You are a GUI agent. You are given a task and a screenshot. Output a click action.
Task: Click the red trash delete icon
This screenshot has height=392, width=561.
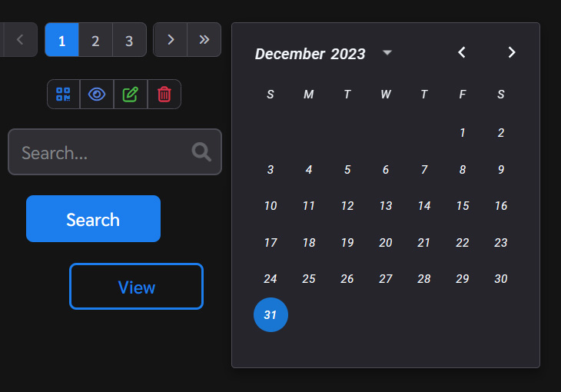(164, 95)
